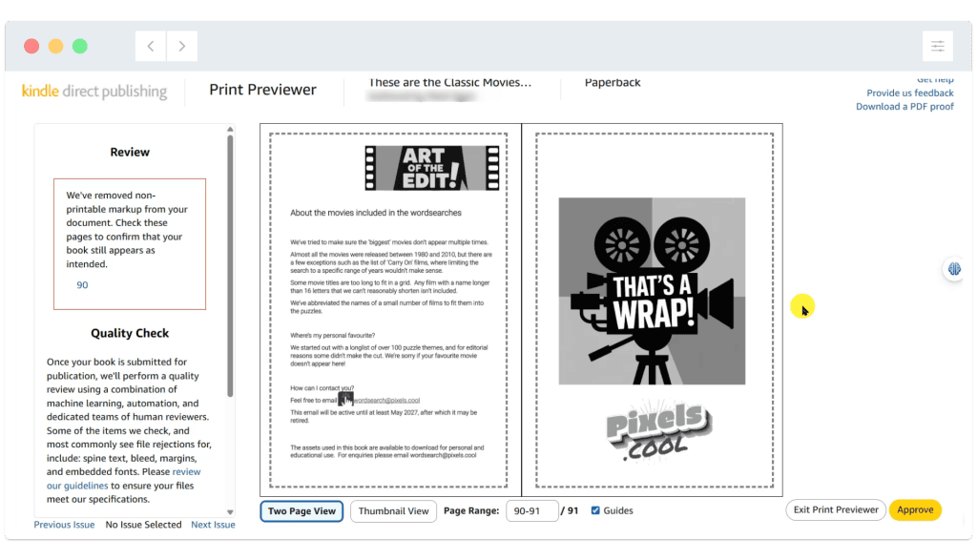Exit Print Previewer

pos(836,509)
